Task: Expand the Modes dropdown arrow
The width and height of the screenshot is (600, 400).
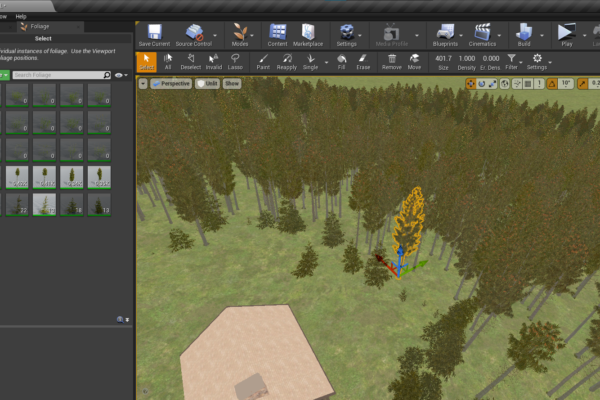Action: pos(252,35)
